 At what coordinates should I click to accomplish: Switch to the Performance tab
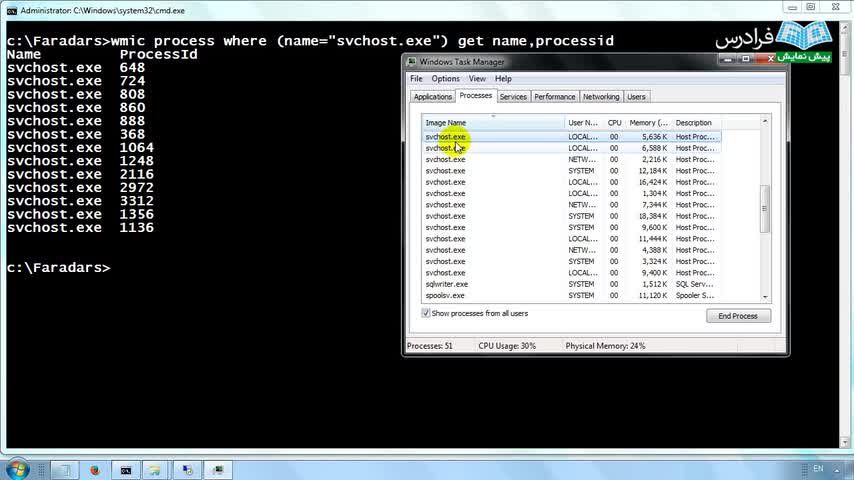coord(554,96)
